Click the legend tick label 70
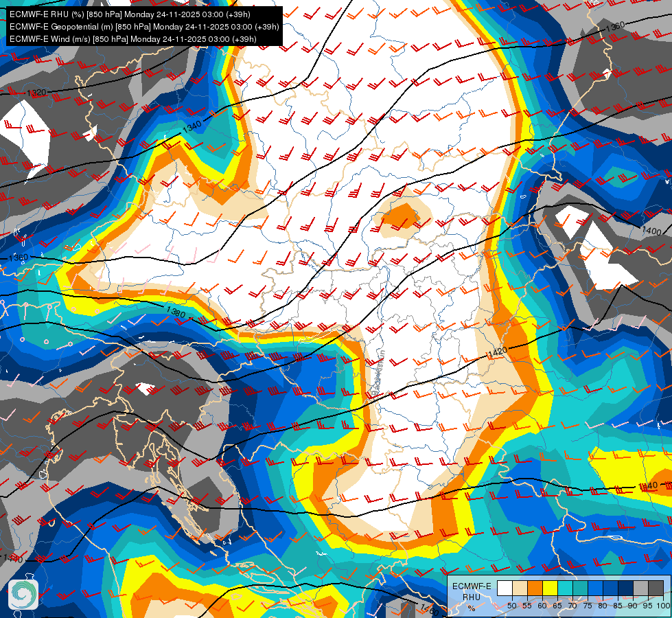This screenshot has height=618, width=672. [572, 606]
